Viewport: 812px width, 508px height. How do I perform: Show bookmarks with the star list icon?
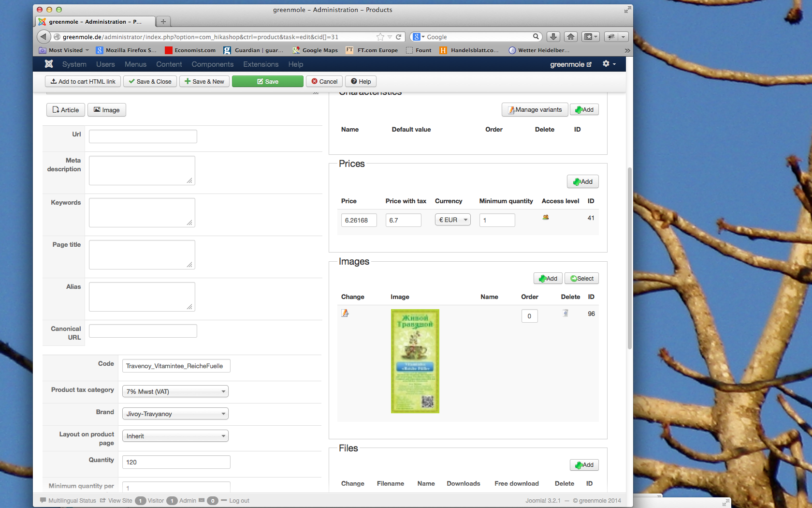(x=591, y=37)
